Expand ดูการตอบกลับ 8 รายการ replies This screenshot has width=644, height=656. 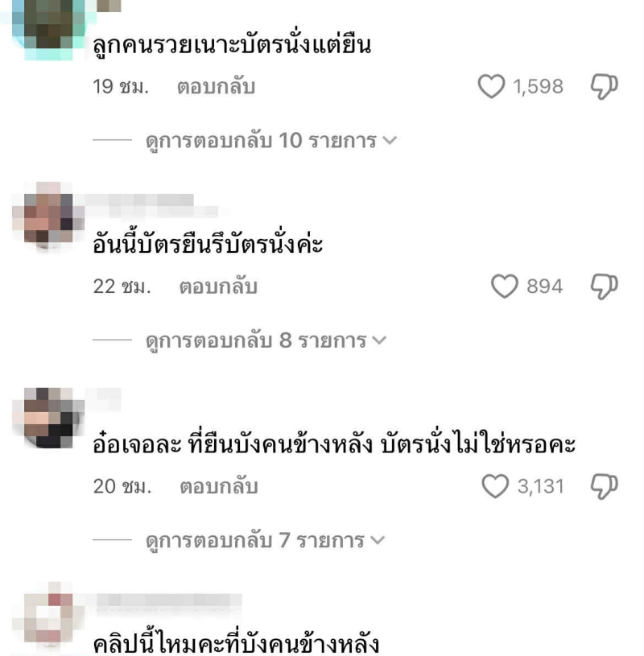266,340
